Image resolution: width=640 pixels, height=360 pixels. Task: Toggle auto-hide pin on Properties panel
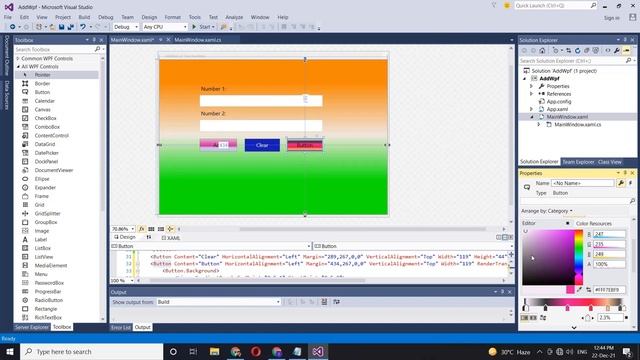[x=625, y=173]
